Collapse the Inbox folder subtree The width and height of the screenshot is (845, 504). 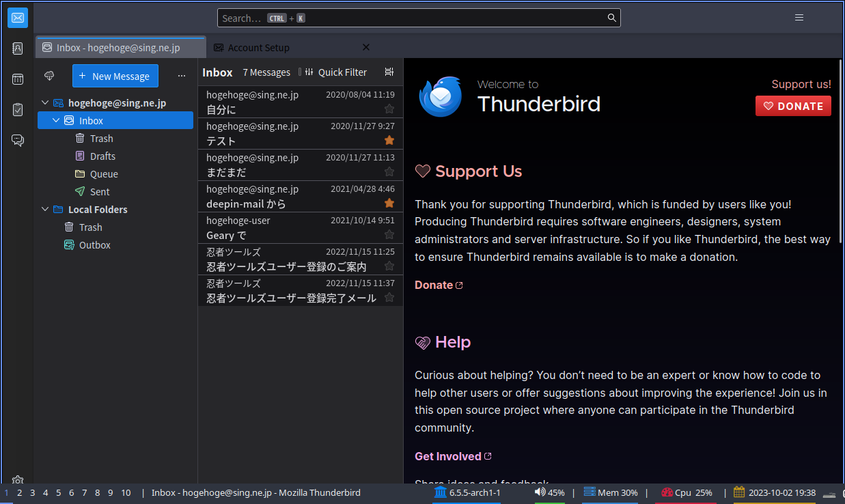[56, 121]
